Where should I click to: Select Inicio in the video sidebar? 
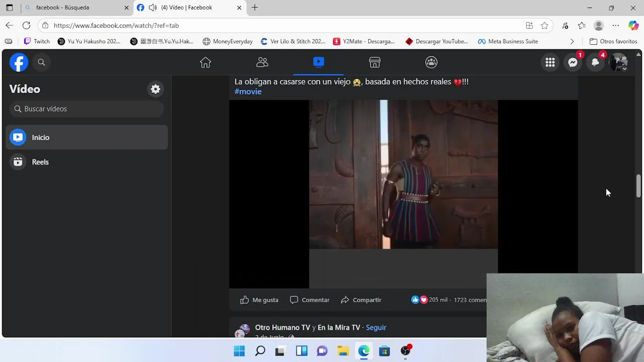87,137
